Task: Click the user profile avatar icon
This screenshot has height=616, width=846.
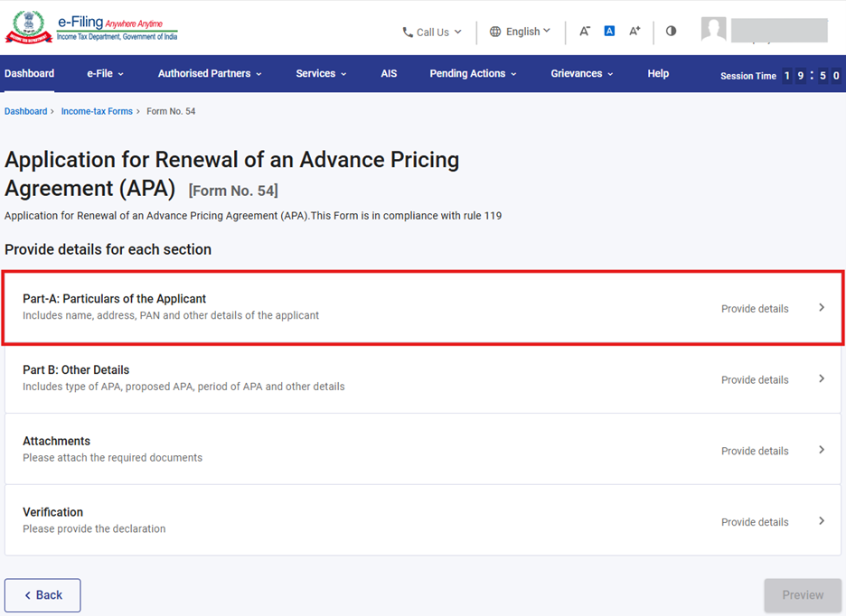Action: [x=713, y=30]
